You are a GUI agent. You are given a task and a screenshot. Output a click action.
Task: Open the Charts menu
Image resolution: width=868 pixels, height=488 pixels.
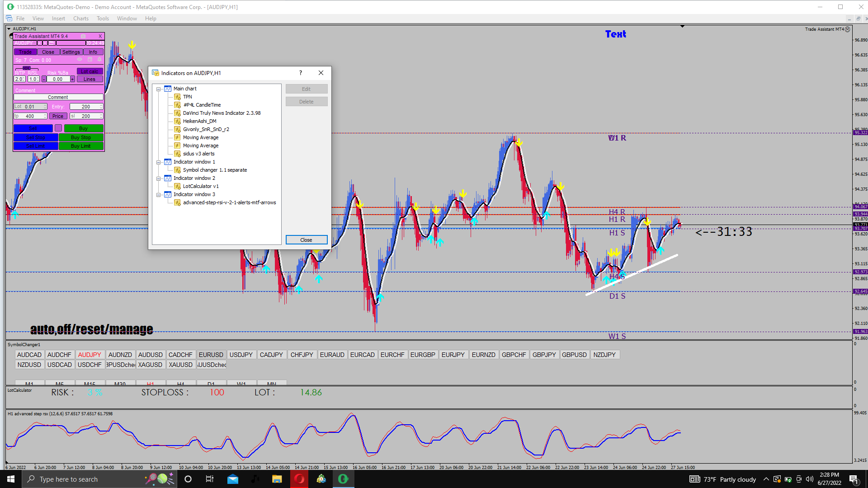(x=80, y=19)
